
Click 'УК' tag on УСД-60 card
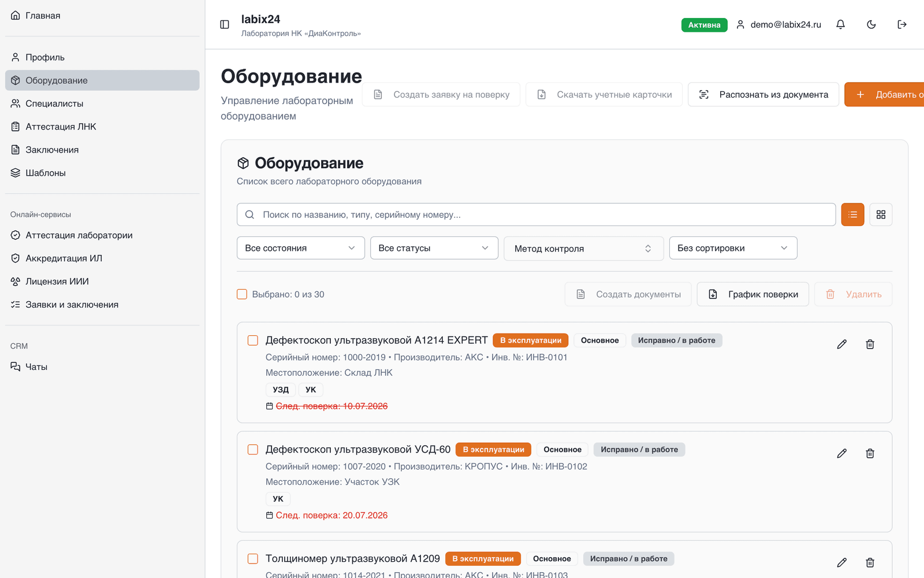278,499
